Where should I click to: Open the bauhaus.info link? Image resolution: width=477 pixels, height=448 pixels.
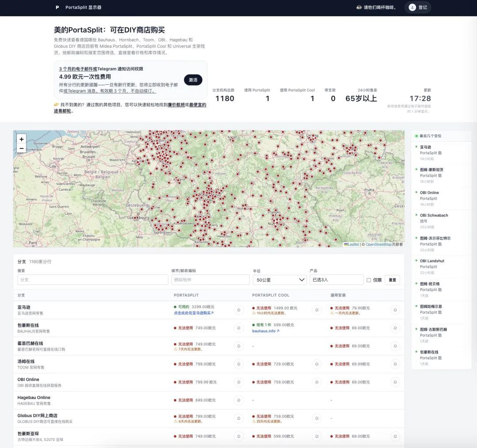265,331
